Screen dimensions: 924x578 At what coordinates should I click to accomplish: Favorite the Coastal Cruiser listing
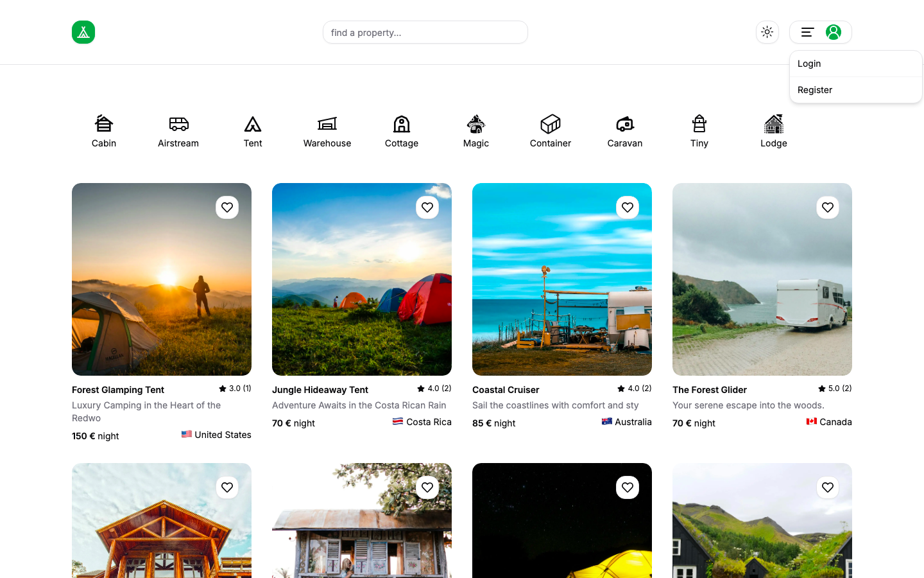[628, 207]
